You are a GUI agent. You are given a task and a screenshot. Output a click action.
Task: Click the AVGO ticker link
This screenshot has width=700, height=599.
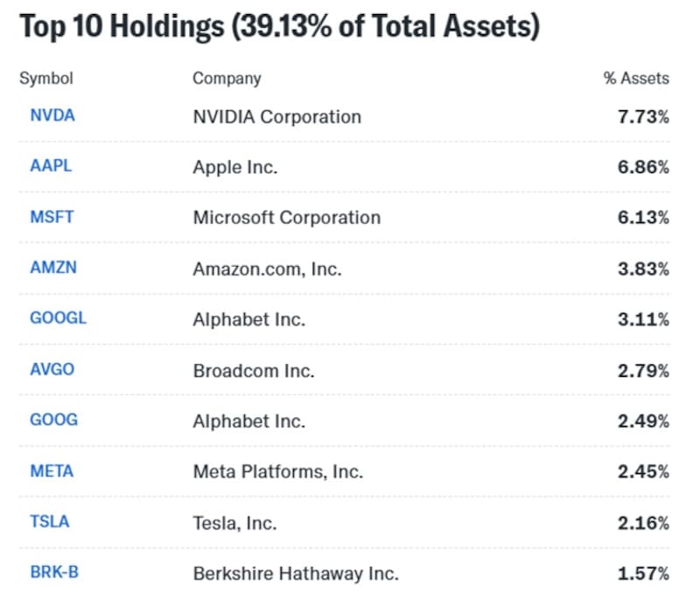pos(52,369)
